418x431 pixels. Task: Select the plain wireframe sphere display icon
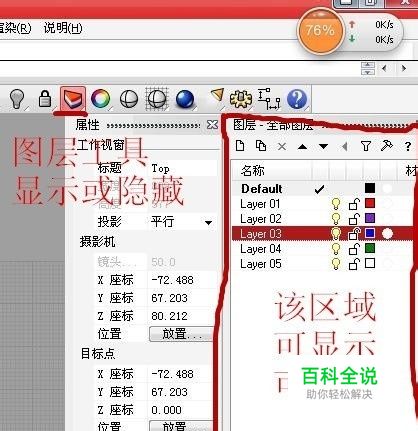129,99
